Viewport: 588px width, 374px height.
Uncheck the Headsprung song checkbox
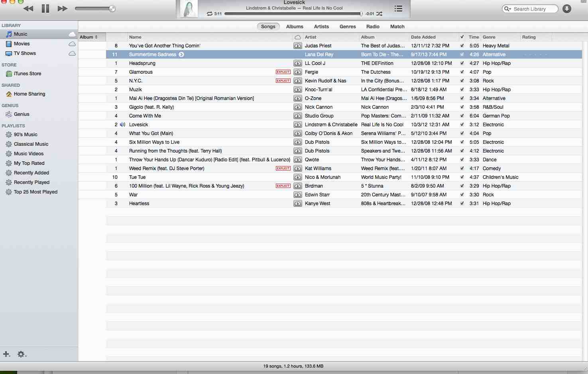click(462, 63)
